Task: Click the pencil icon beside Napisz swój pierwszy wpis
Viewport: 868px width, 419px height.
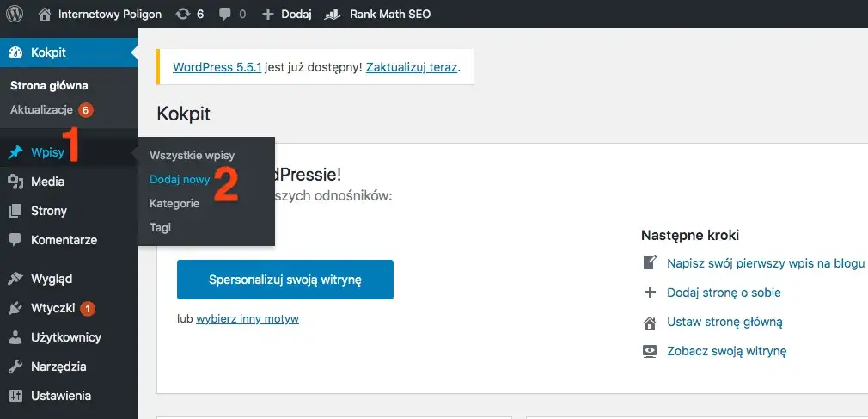Action: click(650, 262)
